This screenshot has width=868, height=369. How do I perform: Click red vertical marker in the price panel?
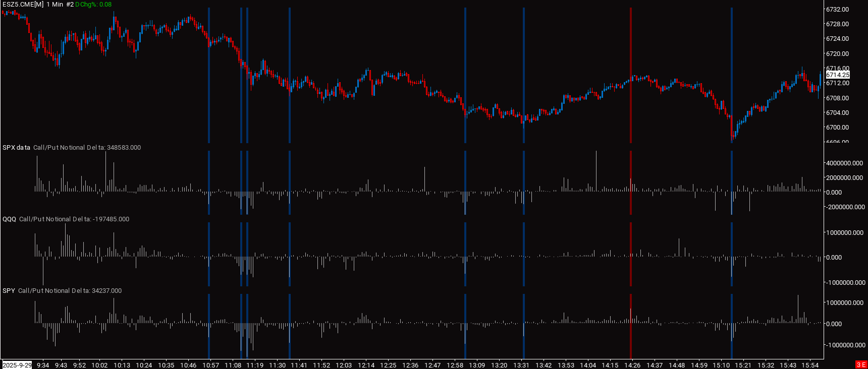(630, 76)
